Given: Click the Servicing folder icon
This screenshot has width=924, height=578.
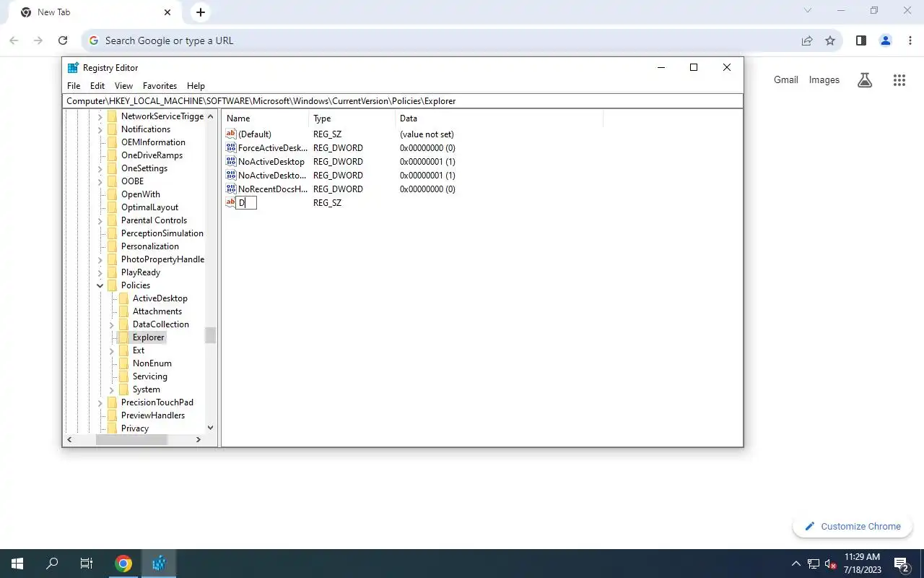Looking at the screenshot, I should coord(123,376).
